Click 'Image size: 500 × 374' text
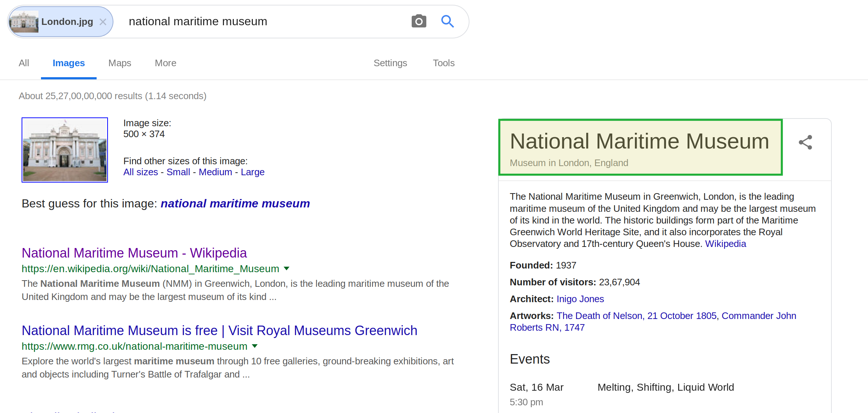Image resolution: width=868 pixels, height=413 pixels. point(147,128)
